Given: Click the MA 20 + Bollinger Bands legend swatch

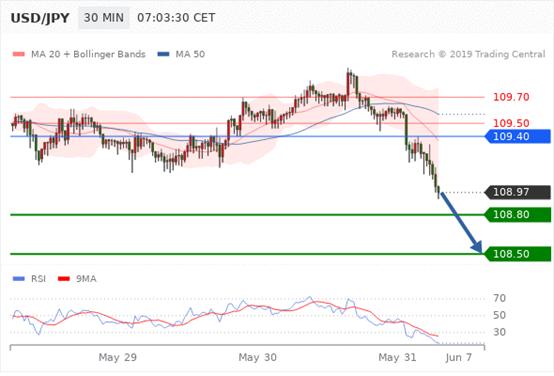Looking at the screenshot, I should [19, 54].
